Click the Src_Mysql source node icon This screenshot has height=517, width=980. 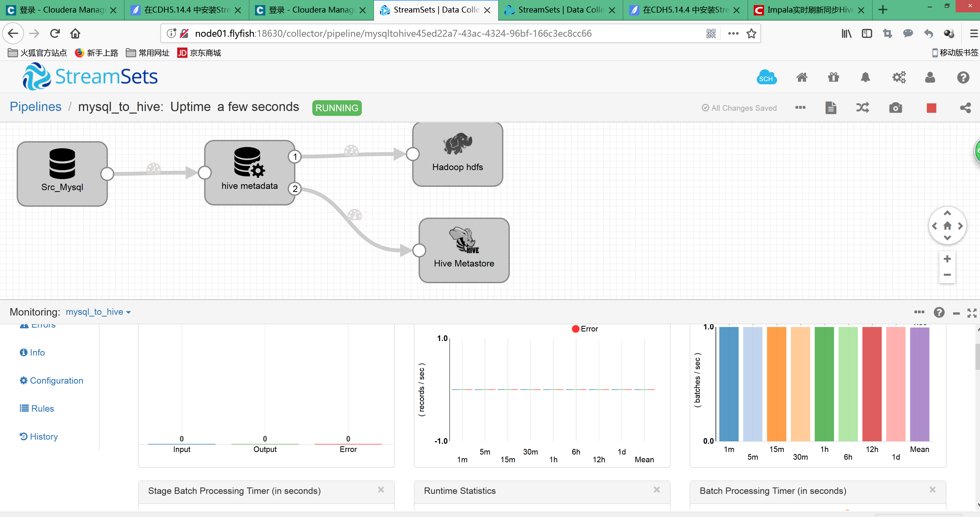(x=62, y=164)
